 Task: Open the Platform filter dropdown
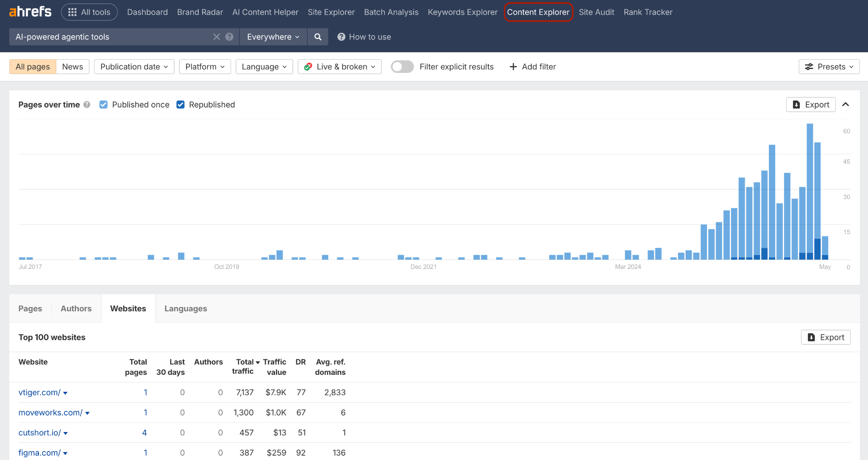click(x=205, y=67)
